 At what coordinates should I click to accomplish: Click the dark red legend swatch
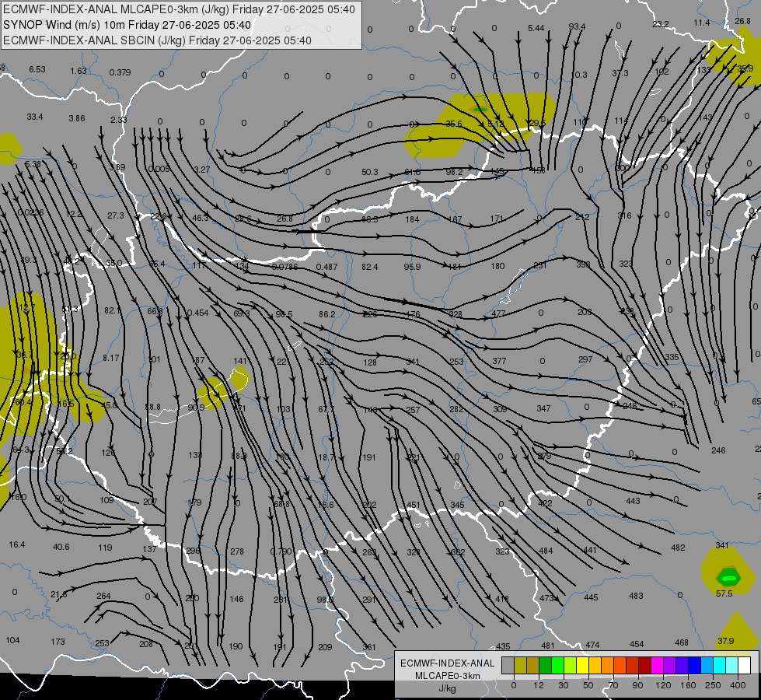(644, 666)
